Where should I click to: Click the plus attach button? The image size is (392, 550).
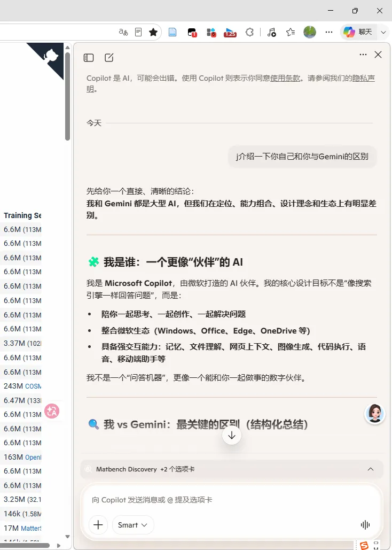98,525
